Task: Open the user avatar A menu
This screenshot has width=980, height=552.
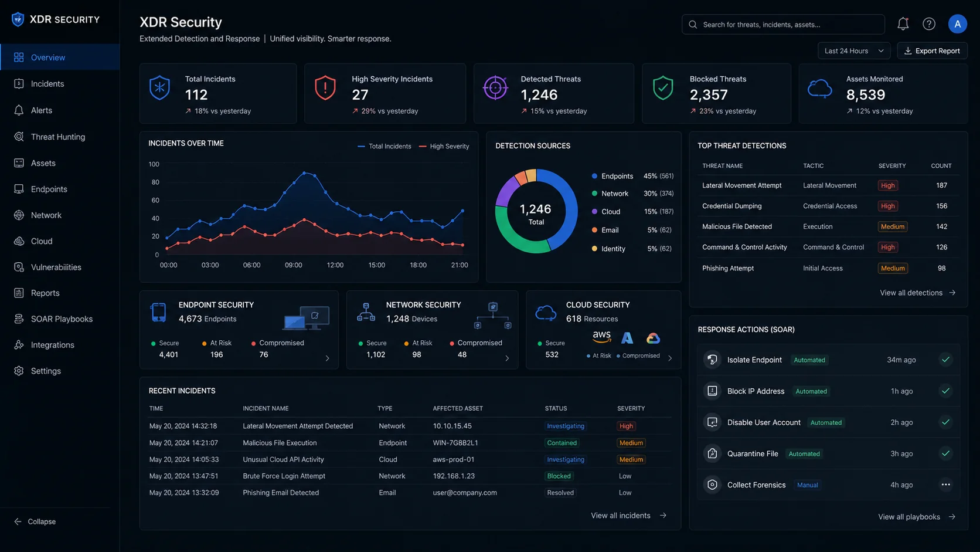Action: coord(957,24)
